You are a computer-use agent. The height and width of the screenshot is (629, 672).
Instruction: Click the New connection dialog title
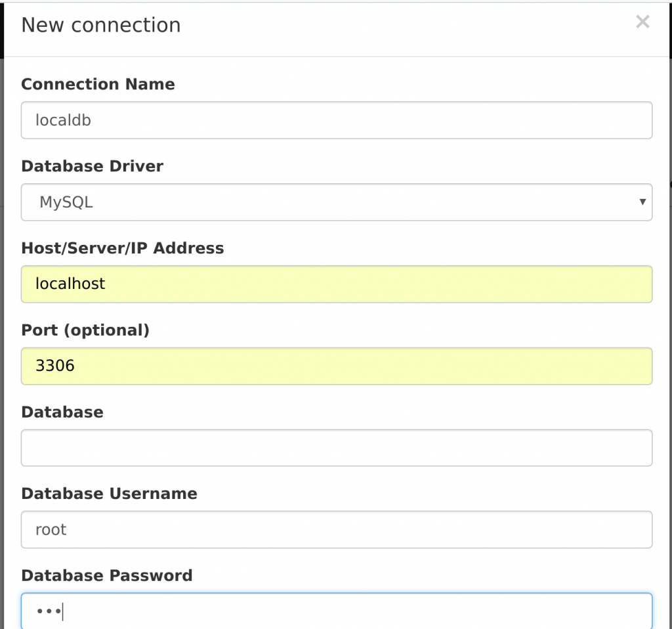click(x=100, y=24)
